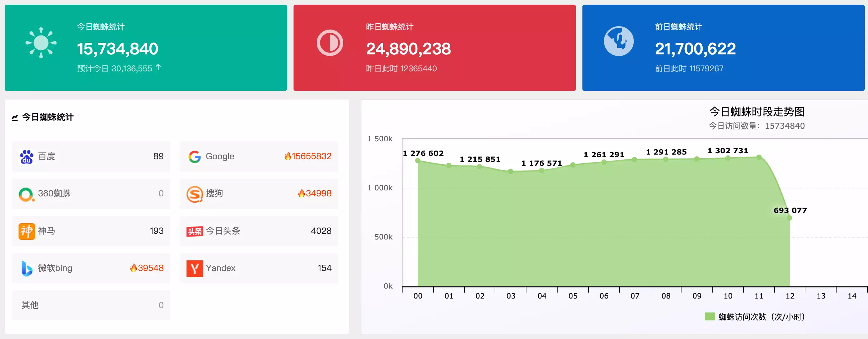Click the 其他 spider row
This screenshot has width=868, height=339.
tap(91, 305)
